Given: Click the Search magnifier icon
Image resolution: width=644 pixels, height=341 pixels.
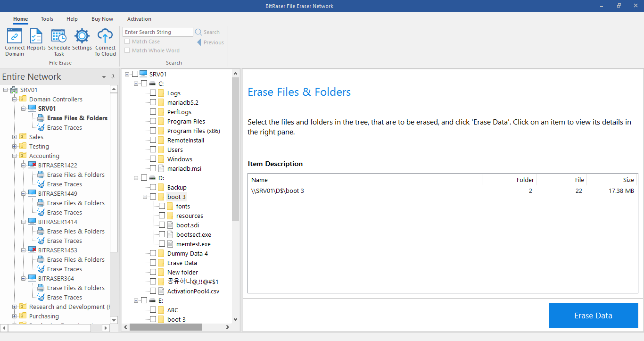Looking at the screenshot, I should tap(198, 32).
